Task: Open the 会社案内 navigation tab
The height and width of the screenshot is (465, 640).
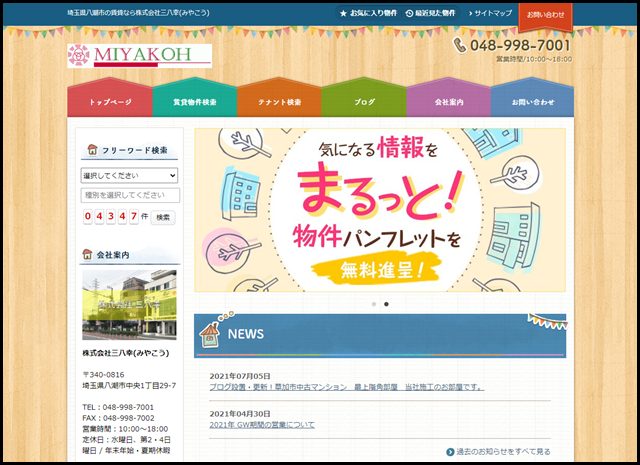Action: (x=449, y=98)
